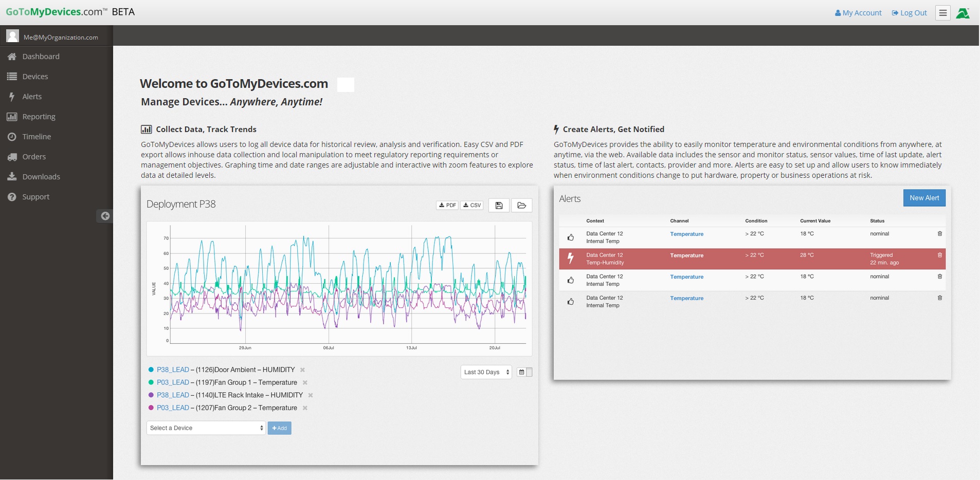Open the Last 30 Days range dropdown
This screenshot has width=980, height=480.
485,372
